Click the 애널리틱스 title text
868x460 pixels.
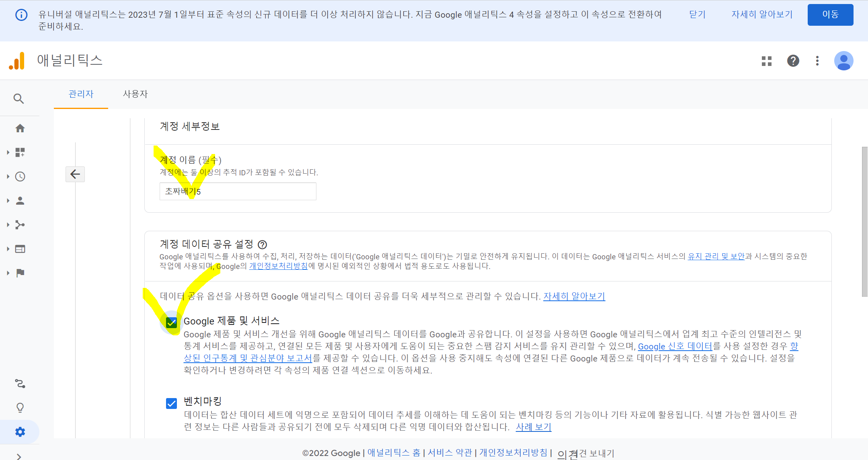coord(70,60)
